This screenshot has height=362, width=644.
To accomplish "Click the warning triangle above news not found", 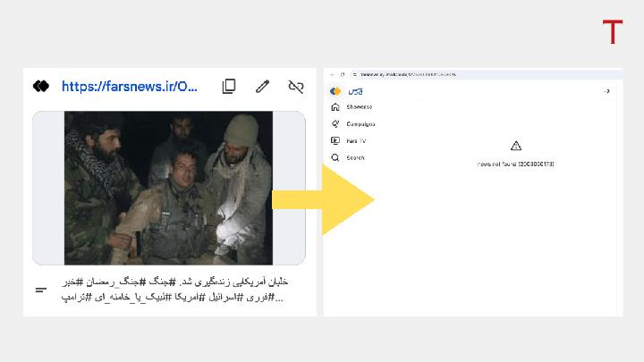I will (515, 146).
